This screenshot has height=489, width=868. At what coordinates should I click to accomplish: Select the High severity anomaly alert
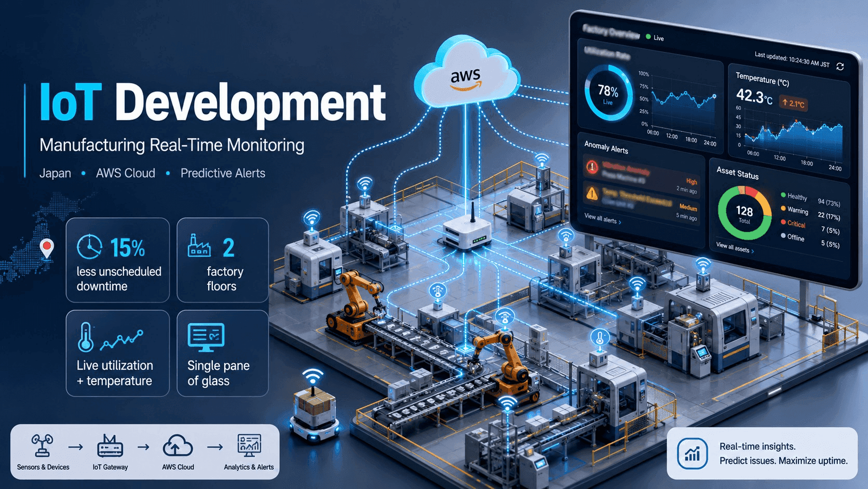click(x=642, y=175)
